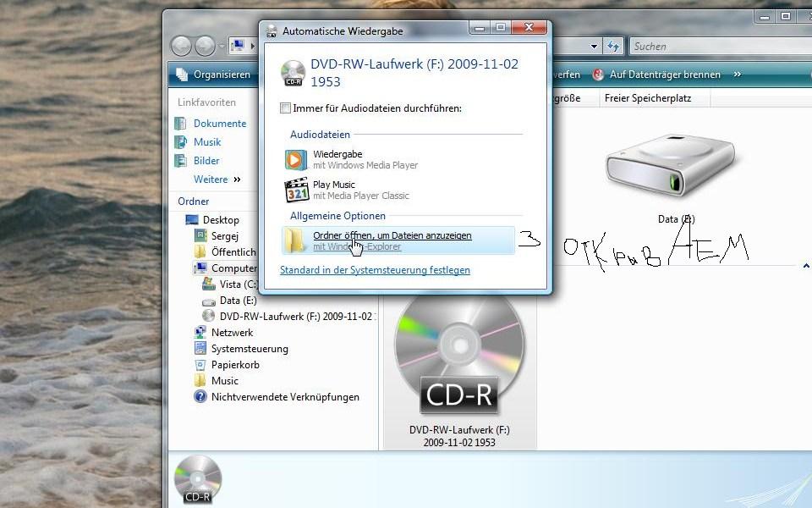This screenshot has width=812, height=508.
Task: Click the CD-R disc icon in AutoPlay header
Action: (294, 73)
